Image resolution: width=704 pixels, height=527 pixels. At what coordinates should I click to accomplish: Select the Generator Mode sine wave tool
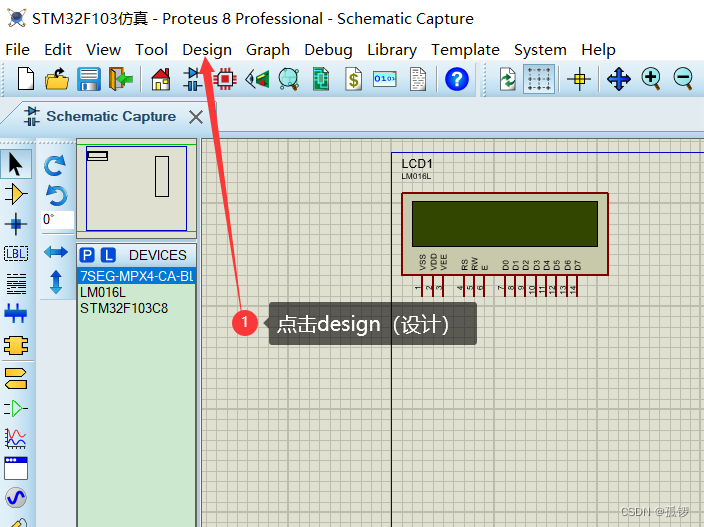click(x=16, y=498)
